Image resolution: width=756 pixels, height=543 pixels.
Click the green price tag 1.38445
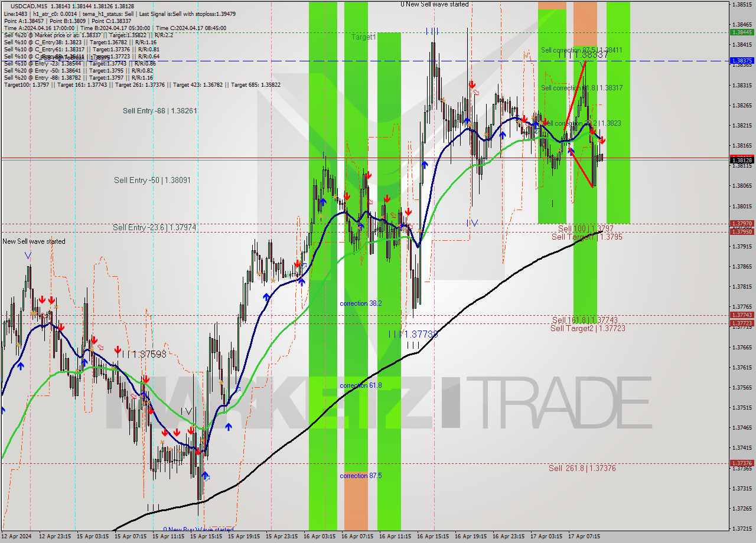742,32
